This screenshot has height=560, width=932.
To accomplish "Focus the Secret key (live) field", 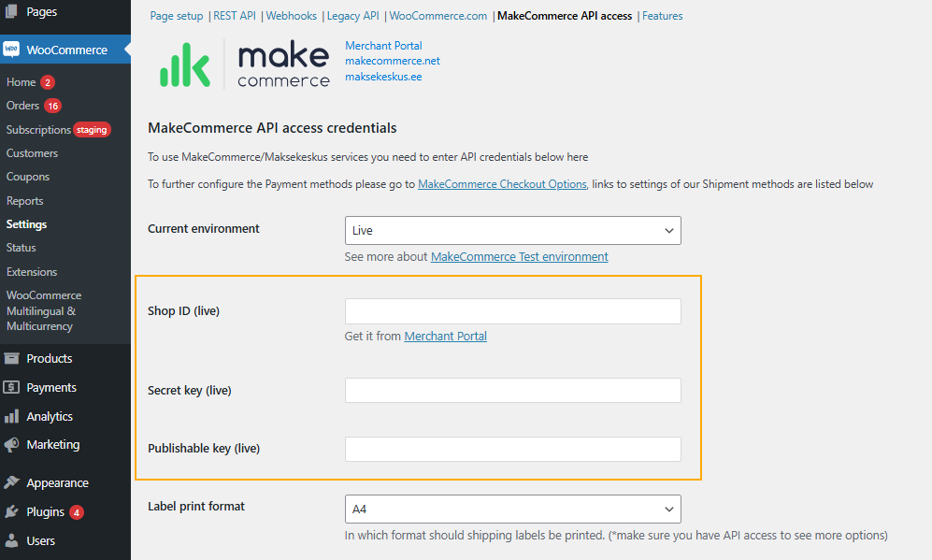I will pos(513,391).
